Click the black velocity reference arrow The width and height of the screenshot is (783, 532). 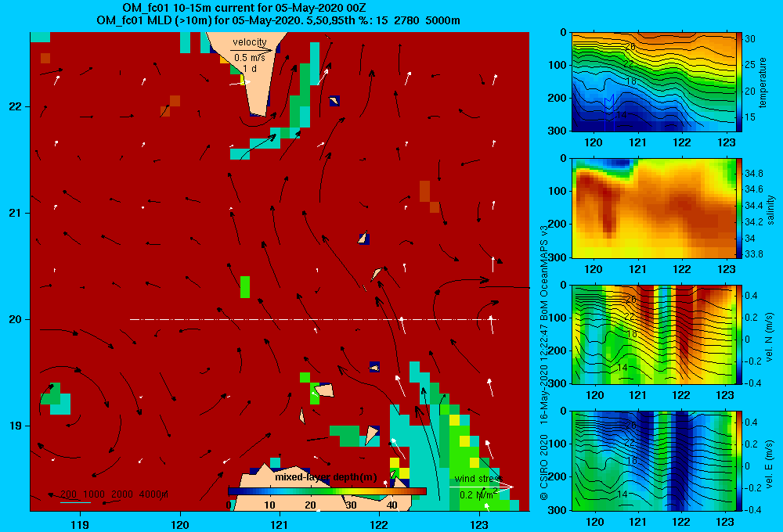(251, 50)
